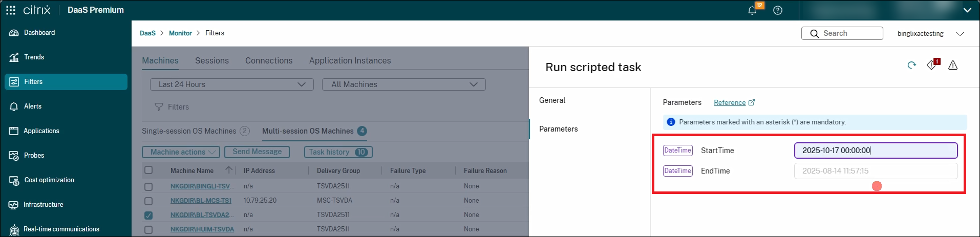Click the funnel Filters icon
The height and width of the screenshot is (237, 980).
(159, 107)
